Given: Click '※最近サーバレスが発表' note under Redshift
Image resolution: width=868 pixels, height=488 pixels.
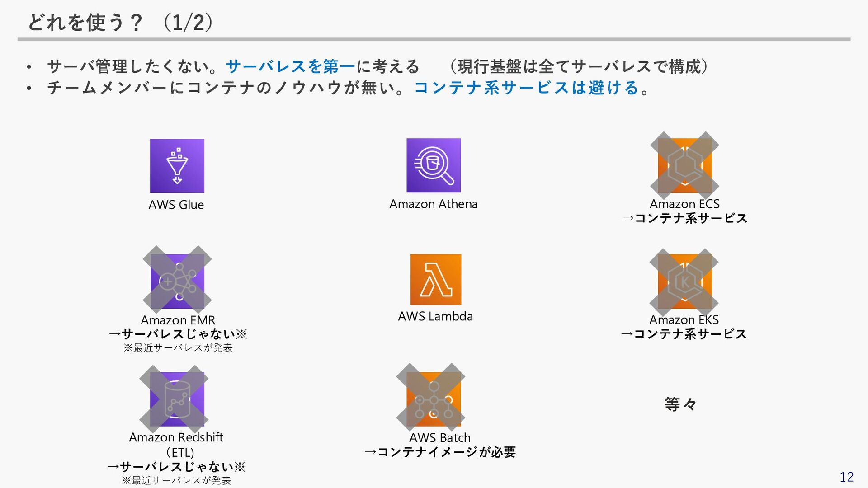Looking at the screenshot, I should pyautogui.click(x=176, y=480).
